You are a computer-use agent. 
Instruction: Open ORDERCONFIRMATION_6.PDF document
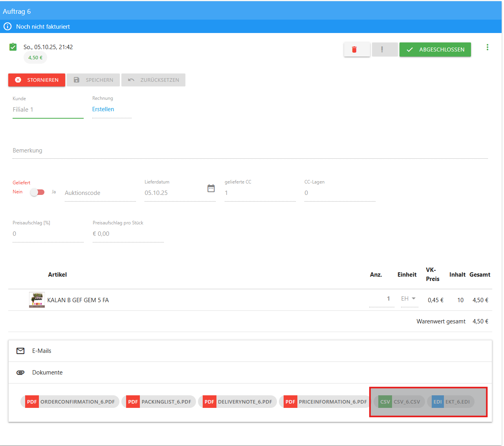click(70, 402)
